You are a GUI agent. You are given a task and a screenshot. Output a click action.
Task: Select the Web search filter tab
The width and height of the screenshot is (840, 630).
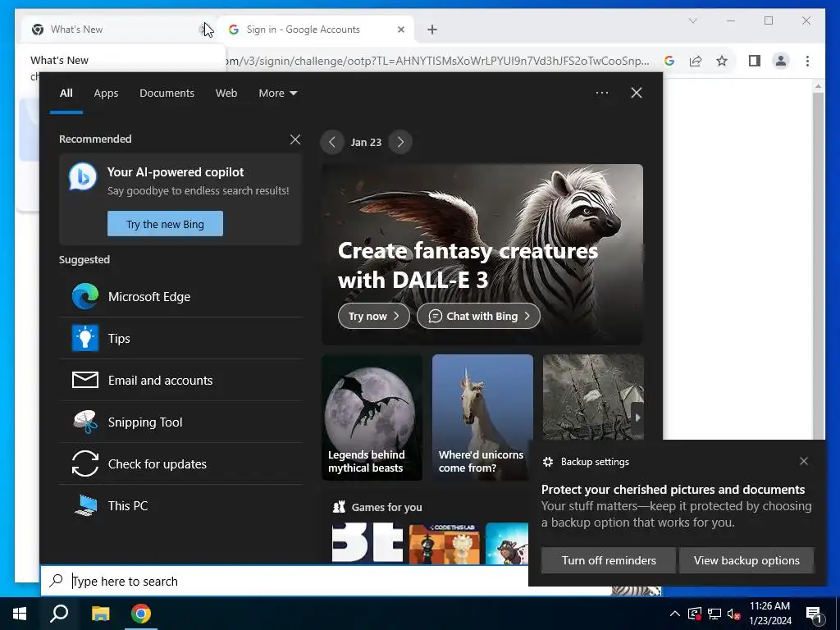point(226,93)
